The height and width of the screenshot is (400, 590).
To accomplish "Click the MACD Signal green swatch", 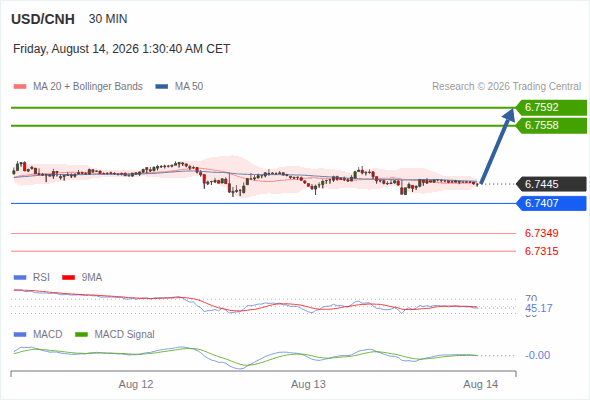I will coord(81,335).
